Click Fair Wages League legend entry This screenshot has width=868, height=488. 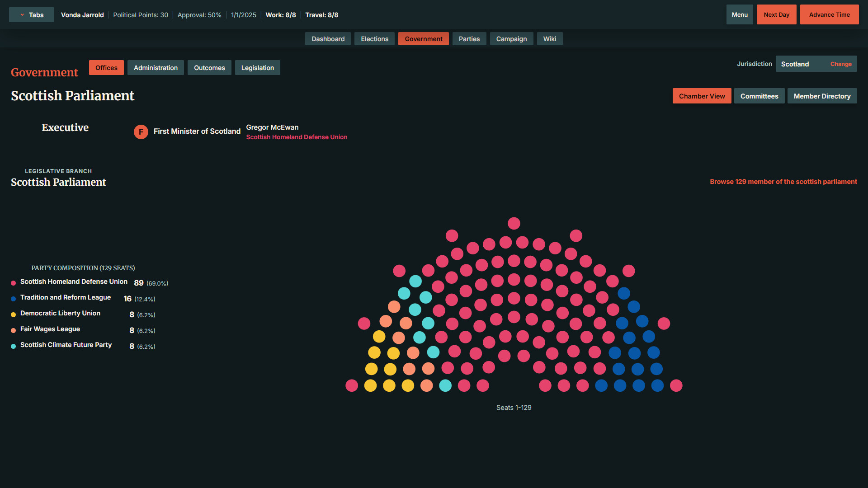tap(83, 329)
